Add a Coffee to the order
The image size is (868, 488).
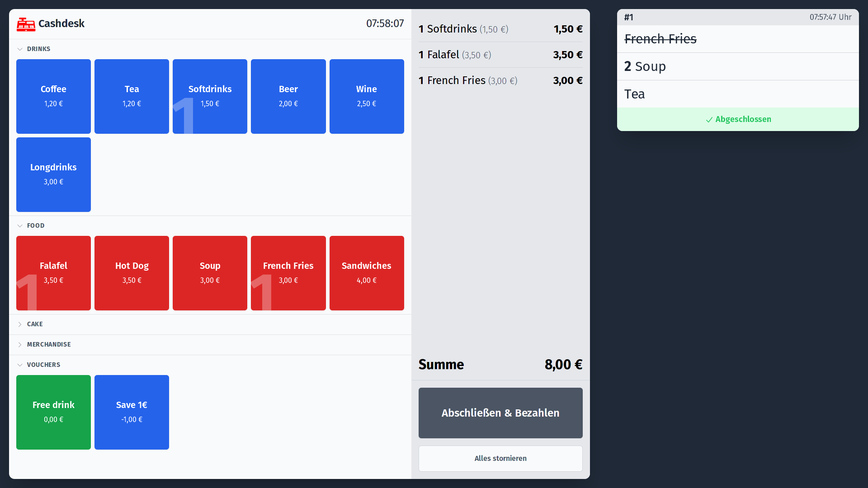point(53,96)
